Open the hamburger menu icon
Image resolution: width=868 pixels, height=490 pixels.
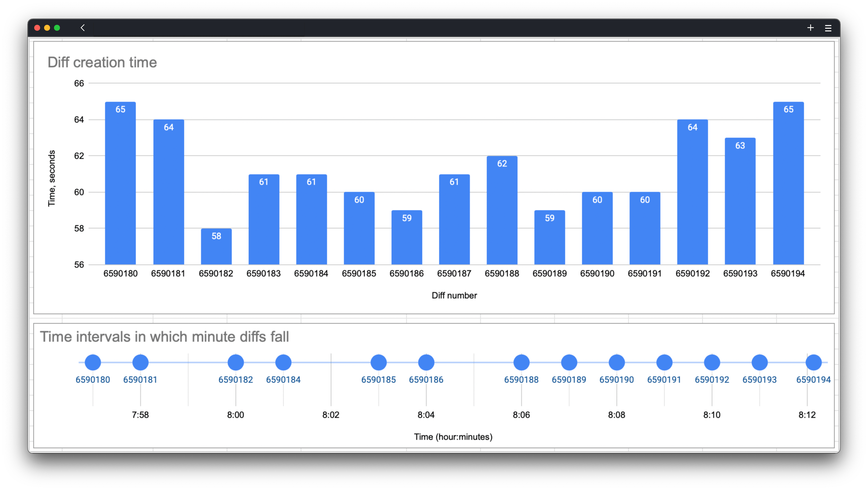coord(828,28)
